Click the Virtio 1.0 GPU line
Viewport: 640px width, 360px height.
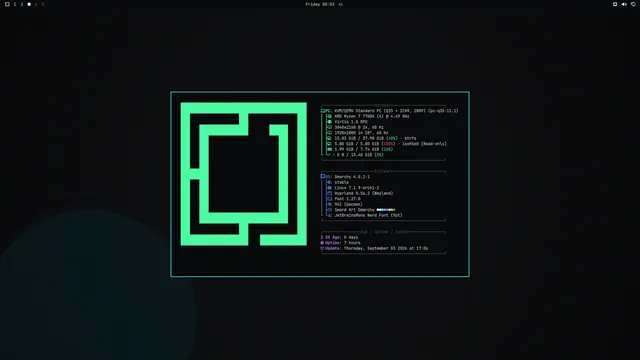click(x=351, y=122)
